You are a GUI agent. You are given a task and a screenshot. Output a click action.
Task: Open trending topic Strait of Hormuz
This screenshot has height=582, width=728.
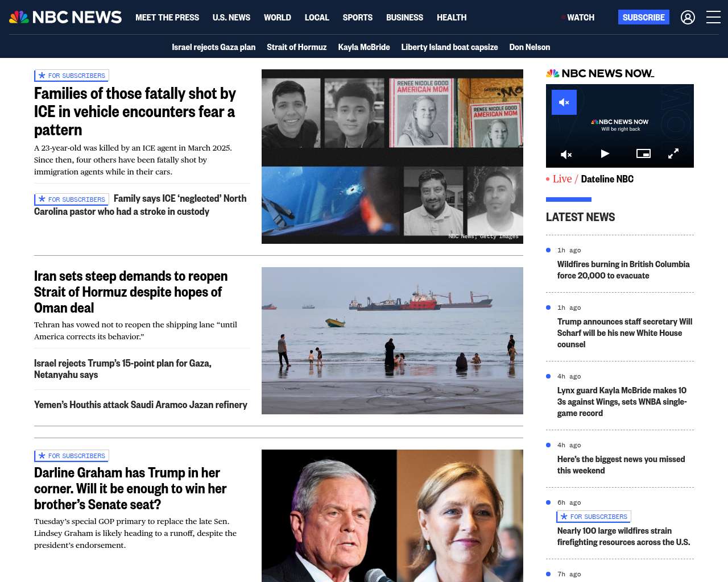297,47
